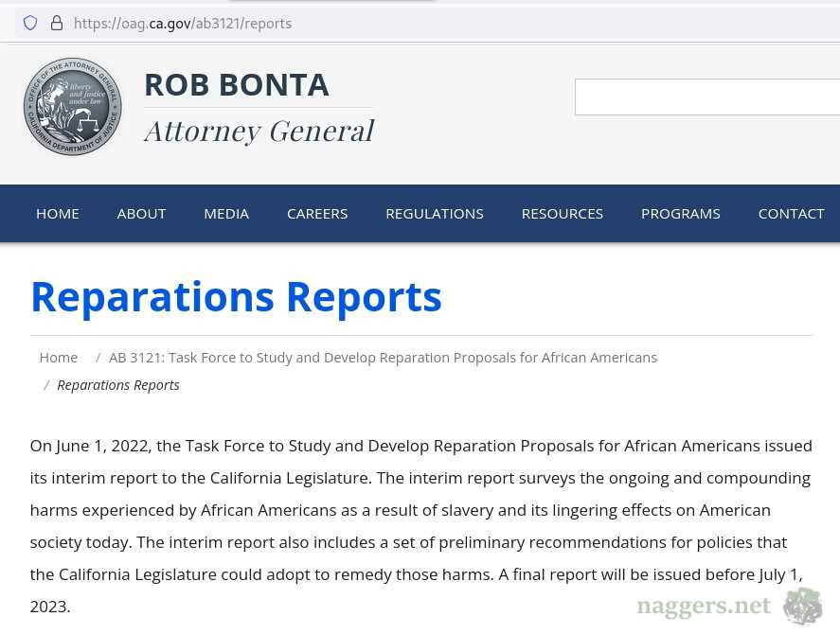The image size is (840, 634).
Task: Open the CONTACT navigation item
Action: 791,214
